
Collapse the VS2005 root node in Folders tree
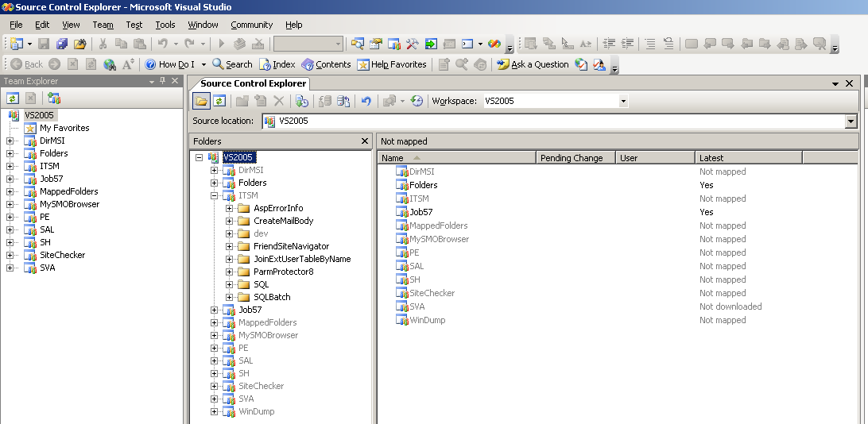pyautogui.click(x=200, y=157)
